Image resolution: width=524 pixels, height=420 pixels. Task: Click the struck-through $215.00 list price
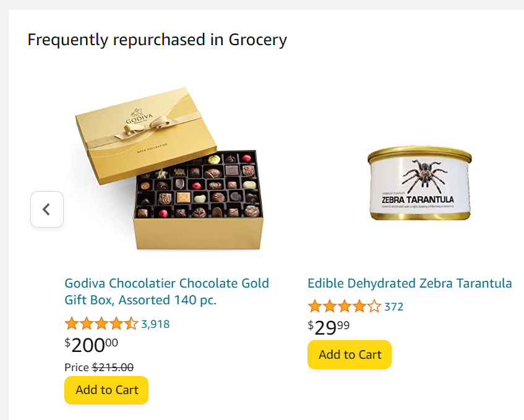point(113,367)
